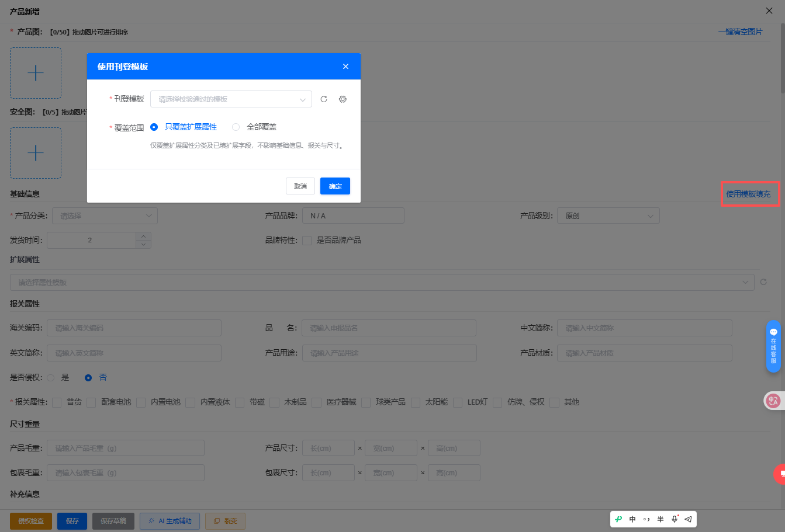Click the plus tile to add 安全图
This screenshot has height=532, width=785.
[36, 153]
